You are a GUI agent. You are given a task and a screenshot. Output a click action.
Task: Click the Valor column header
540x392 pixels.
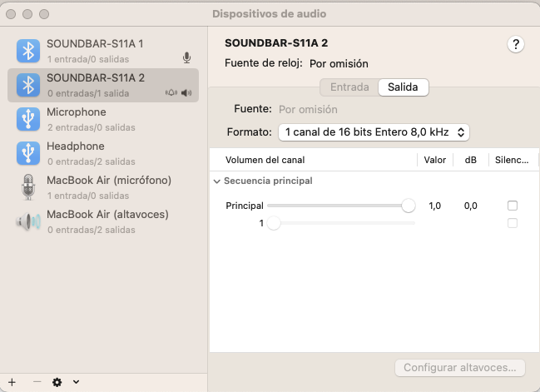pos(434,160)
